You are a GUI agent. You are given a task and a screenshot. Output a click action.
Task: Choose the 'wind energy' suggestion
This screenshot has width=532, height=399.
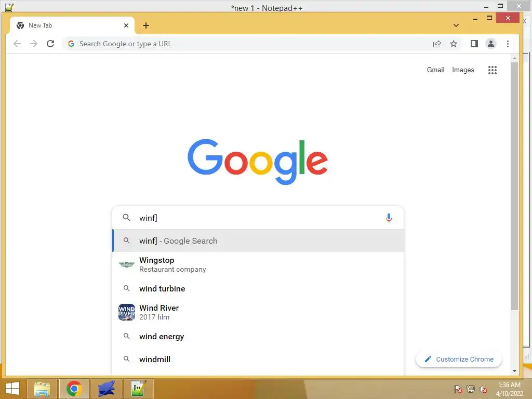[258, 336]
